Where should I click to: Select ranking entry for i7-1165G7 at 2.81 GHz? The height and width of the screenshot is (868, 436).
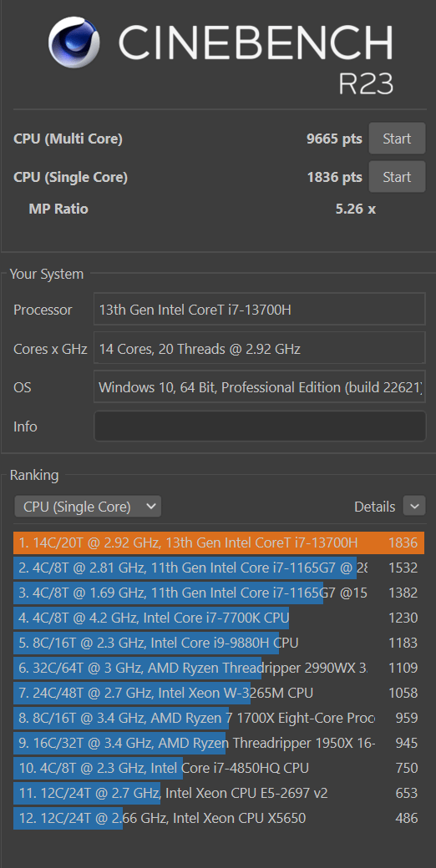(x=219, y=568)
